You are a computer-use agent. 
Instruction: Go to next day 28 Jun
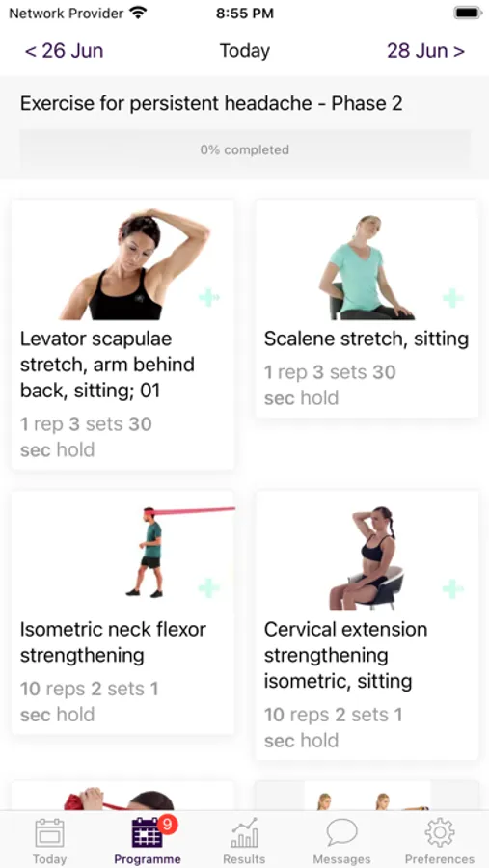pyautogui.click(x=425, y=51)
